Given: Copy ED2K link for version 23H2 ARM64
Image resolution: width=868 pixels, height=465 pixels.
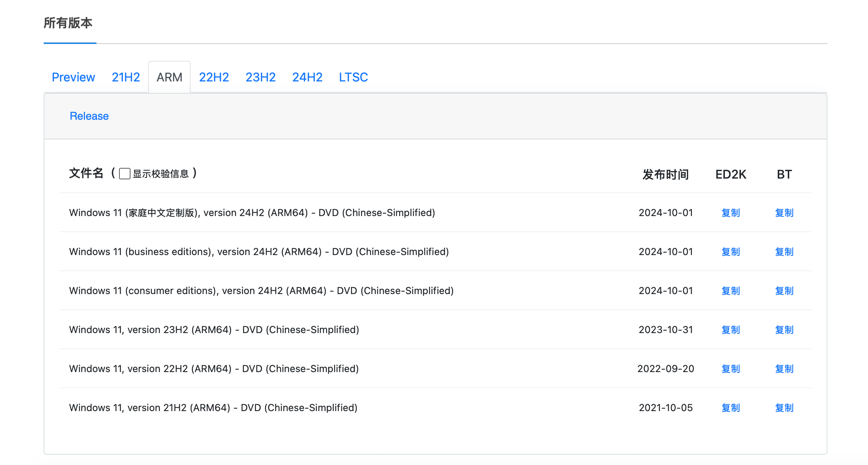Looking at the screenshot, I should 731,330.
